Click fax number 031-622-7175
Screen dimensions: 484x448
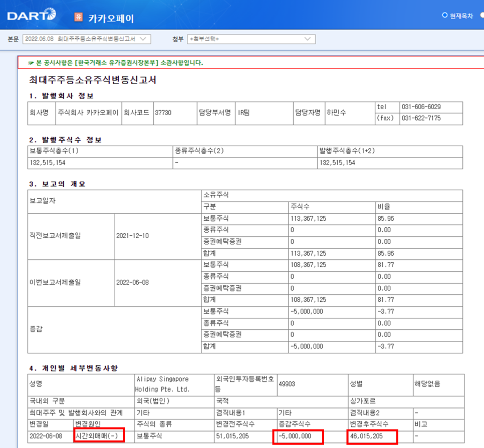coord(421,118)
